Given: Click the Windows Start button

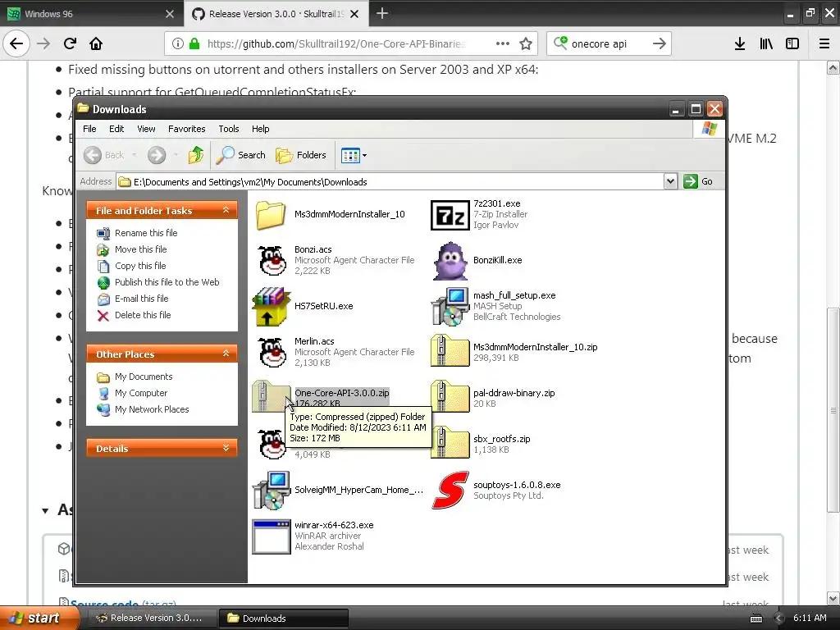Looking at the screenshot, I should pos(38,618).
